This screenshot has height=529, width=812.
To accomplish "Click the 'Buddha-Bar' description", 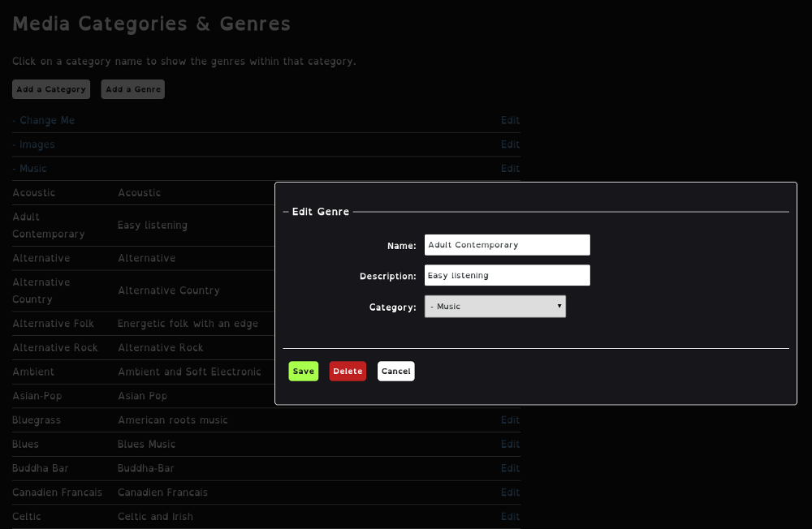I will click(x=145, y=468).
